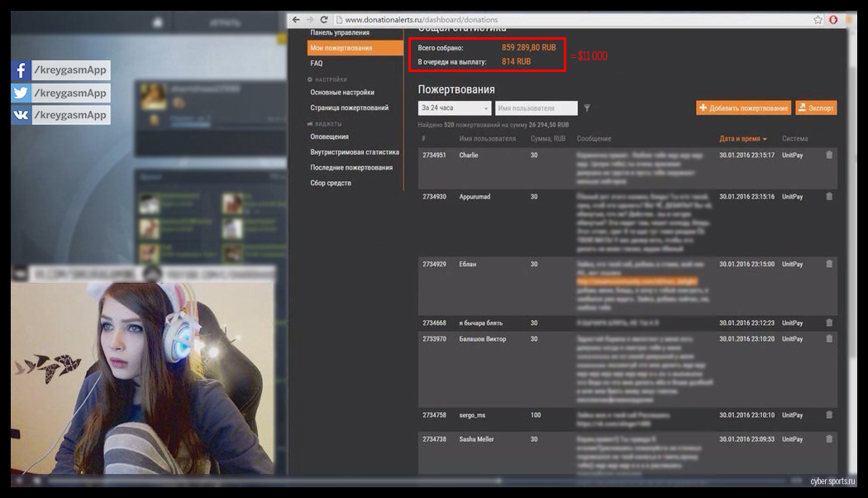Image resolution: width=868 pixels, height=498 pixels.
Task: Reload the page with the refresh icon
Action: click(324, 19)
